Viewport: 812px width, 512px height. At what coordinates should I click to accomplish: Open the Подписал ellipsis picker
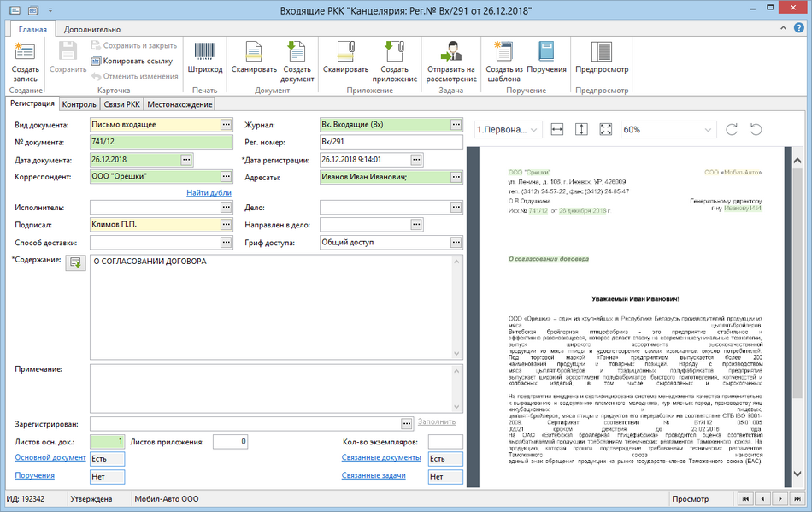point(227,225)
